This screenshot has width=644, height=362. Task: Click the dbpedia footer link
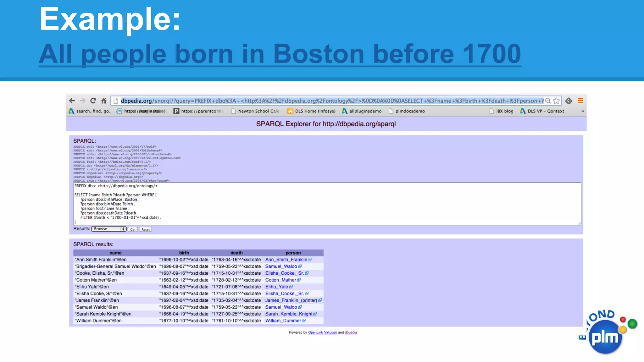pyautogui.click(x=351, y=332)
